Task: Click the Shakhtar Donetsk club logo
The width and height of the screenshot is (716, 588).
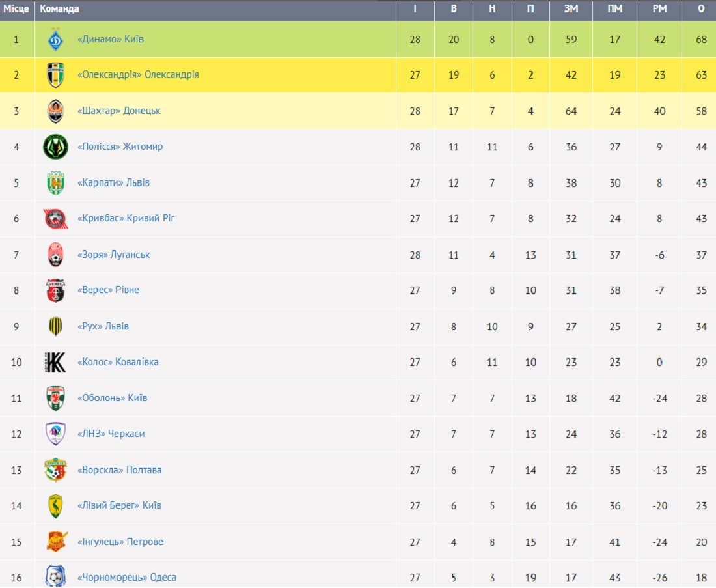Action: pos(56,111)
